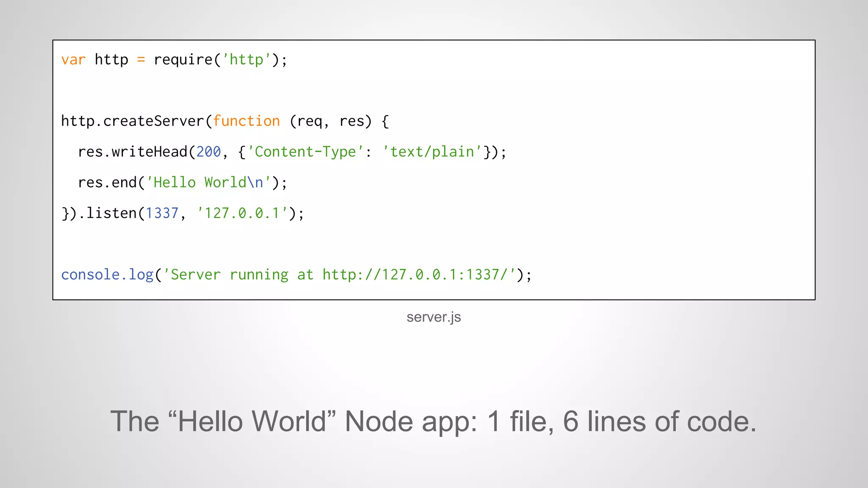Click res.writeHead in the code

(x=133, y=152)
